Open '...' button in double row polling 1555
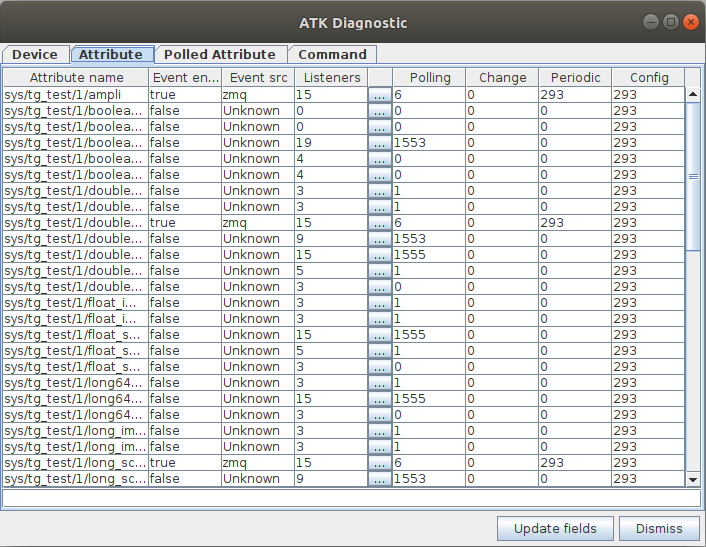 pyautogui.click(x=380, y=255)
